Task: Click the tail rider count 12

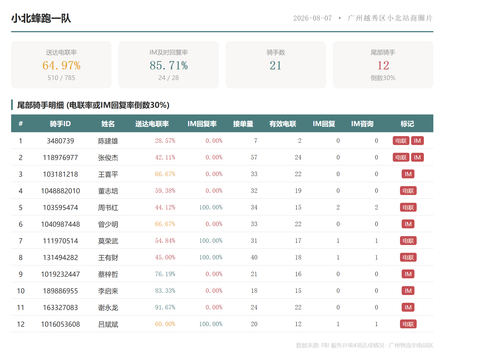Action: pos(383,65)
